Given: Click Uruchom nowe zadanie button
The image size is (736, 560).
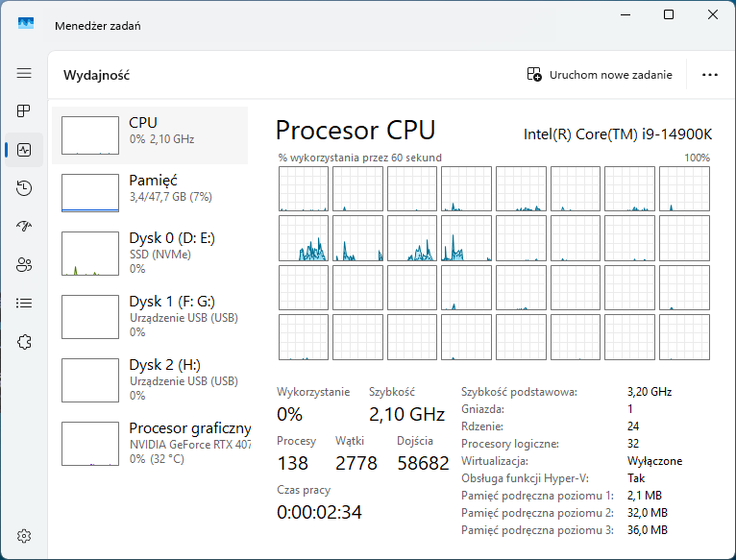Looking at the screenshot, I should [600, 75].
